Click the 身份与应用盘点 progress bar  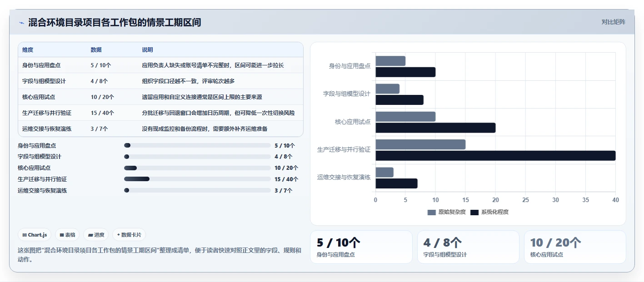(x=197, y=145)
